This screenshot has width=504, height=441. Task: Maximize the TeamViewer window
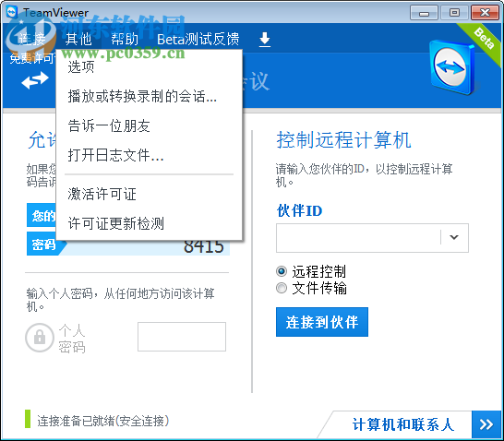(x=454, y=13)
